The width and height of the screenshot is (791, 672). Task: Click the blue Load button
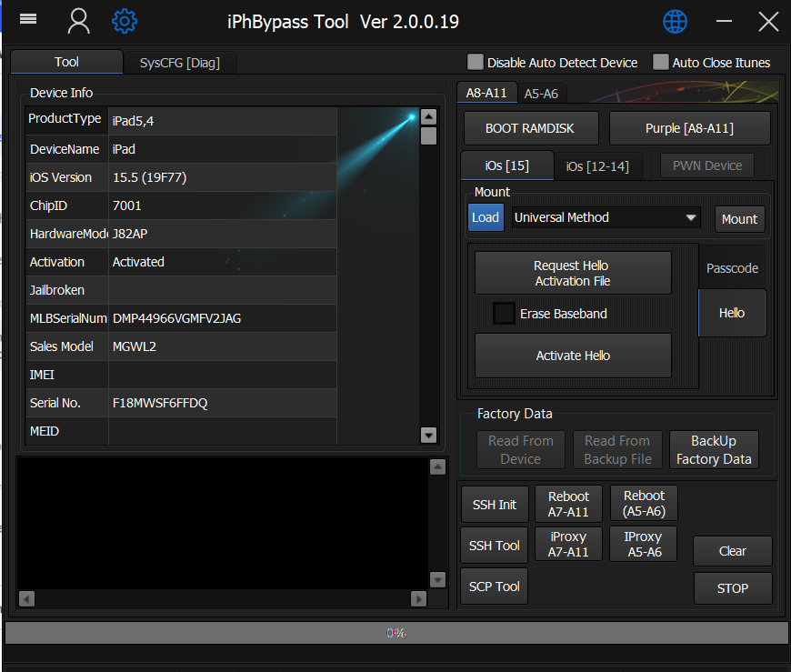(486, 217)
